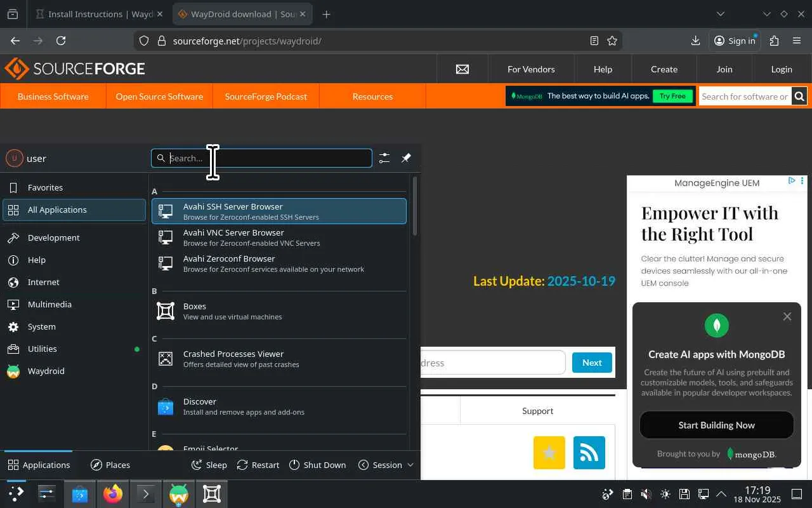Open System Settings from the taskbar

click(x=47, y=493)
